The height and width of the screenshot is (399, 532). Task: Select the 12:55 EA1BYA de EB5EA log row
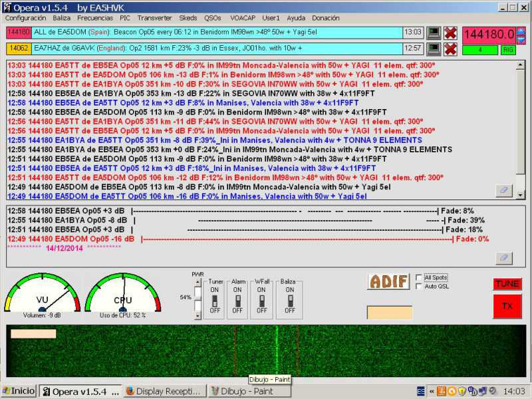point(229,150)
